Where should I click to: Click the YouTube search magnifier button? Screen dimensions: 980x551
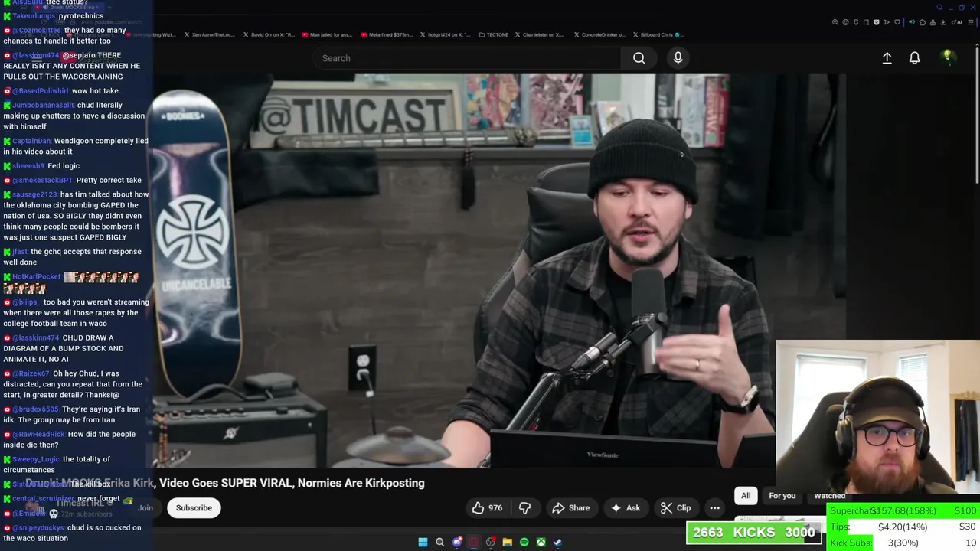point(639,58)
